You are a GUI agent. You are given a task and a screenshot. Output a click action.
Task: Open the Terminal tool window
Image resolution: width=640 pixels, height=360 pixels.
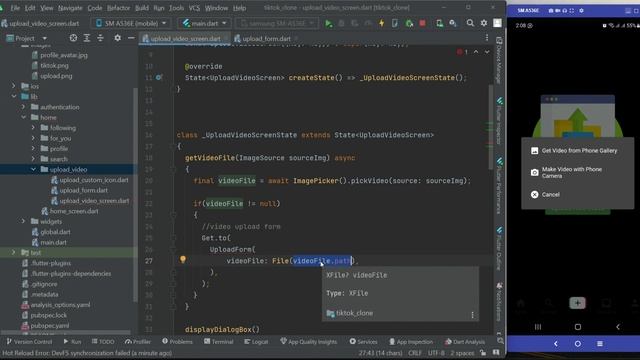pyautogui.click(x=218, y=341)
